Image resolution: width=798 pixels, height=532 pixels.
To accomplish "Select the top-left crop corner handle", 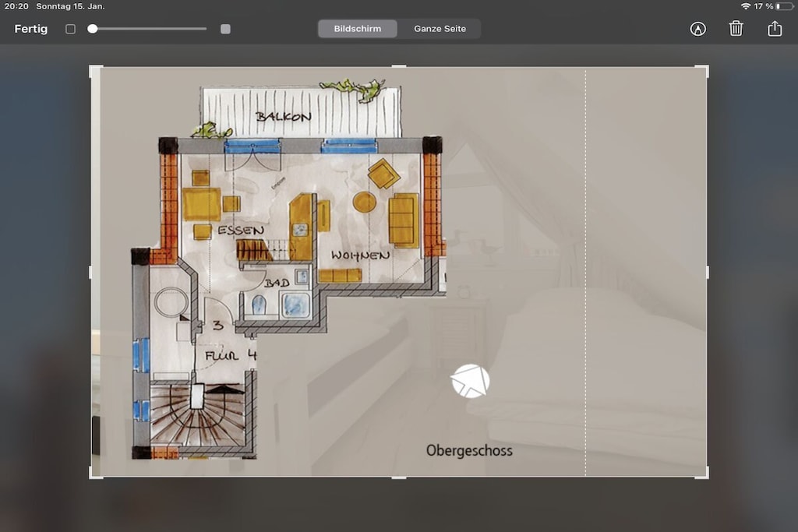I will point(94,70).
